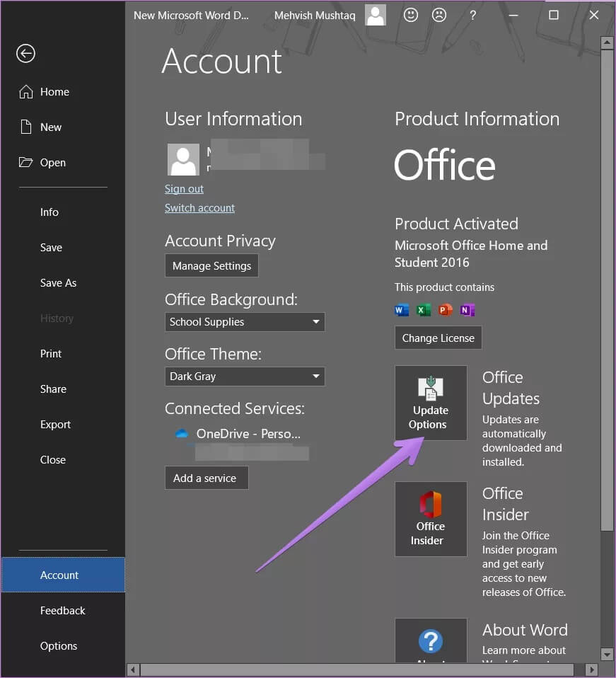Click the back arrow to return to document
This screenshot has width=616, height=678.
[25, 54]
